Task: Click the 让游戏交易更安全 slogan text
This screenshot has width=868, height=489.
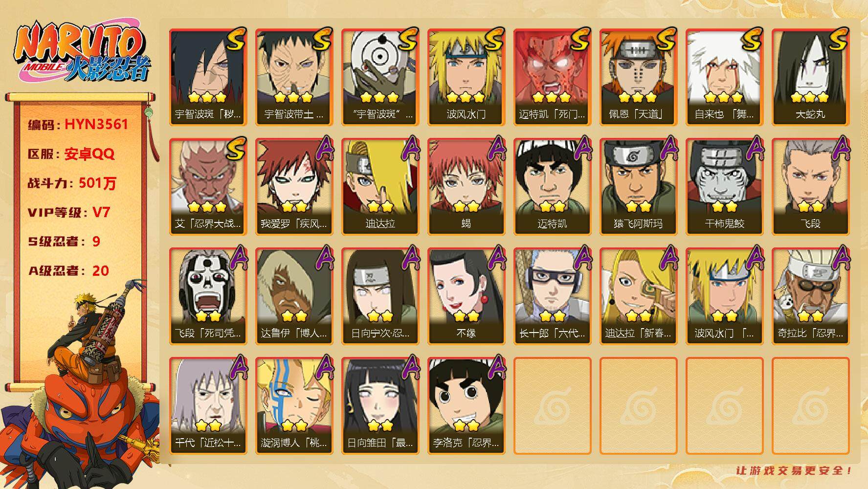Action: click(x=794, y=470)
